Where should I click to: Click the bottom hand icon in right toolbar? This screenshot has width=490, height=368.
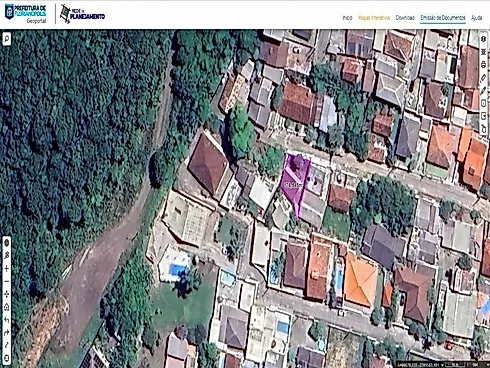[x=483, y=129]
